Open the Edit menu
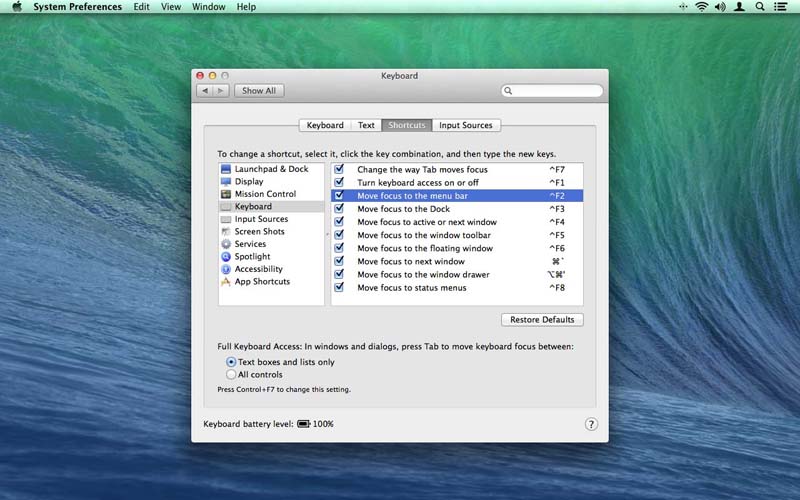This screenshot has height=500, width=800. 141,7
